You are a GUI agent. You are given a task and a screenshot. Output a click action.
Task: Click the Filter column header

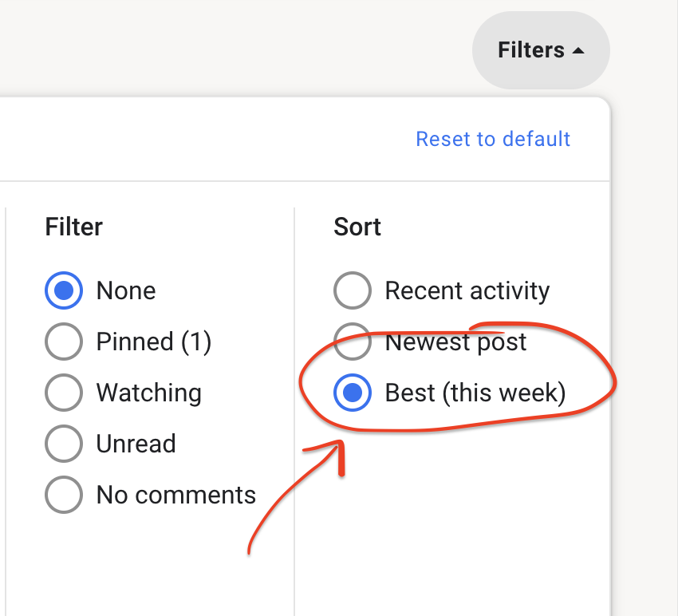coord(73,227)
